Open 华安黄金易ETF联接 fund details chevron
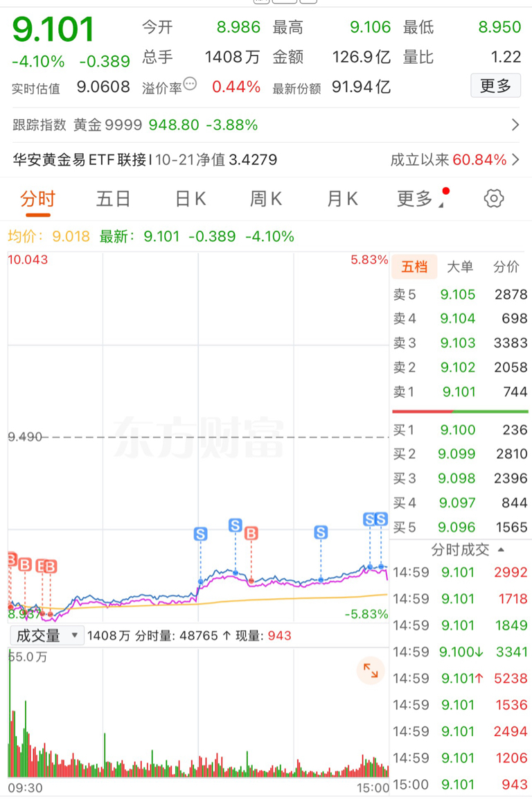 pyautogui.click(x=515, y=160)
